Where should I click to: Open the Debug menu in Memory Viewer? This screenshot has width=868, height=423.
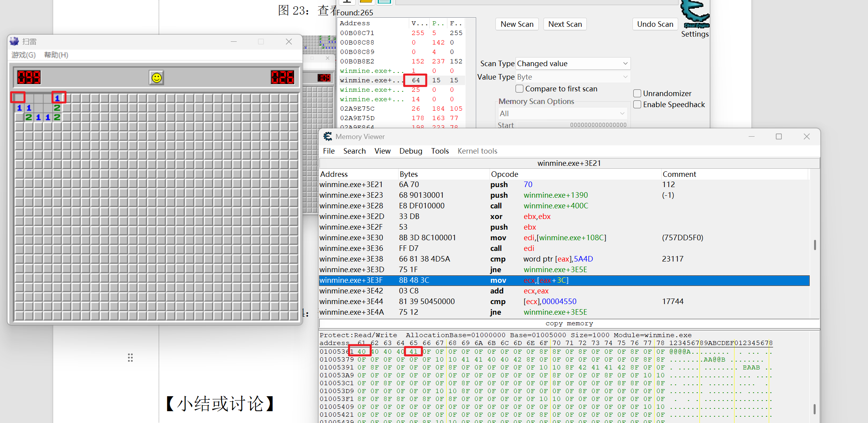[410, 151]
